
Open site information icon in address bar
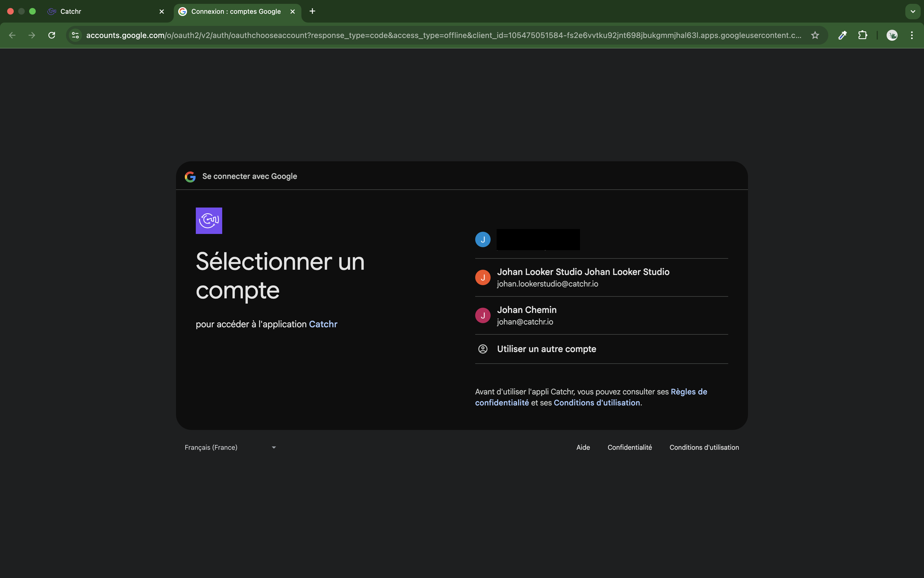pos(76,35)
